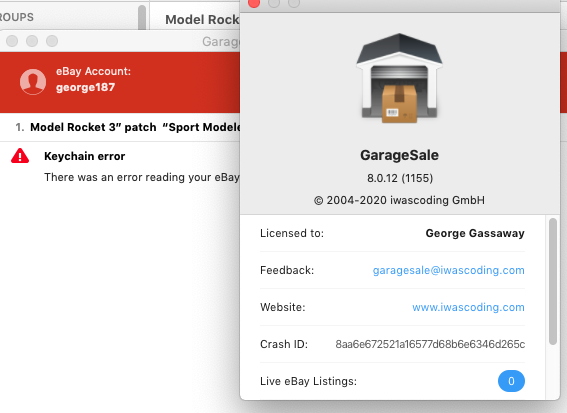Minimize the GarageSale error window

click(x=32, y=41)
